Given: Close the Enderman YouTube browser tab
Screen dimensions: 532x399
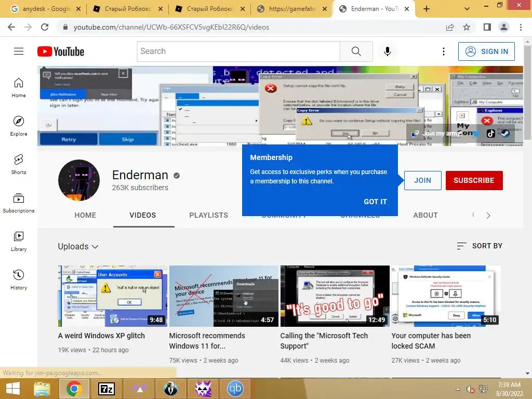Looking at the screenshot, I should coord(407,9).
